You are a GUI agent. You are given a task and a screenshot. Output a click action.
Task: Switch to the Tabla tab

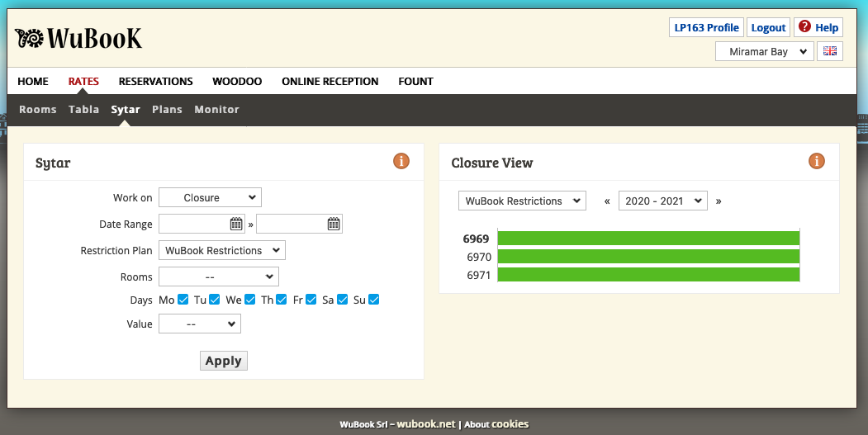pos(83,110)
